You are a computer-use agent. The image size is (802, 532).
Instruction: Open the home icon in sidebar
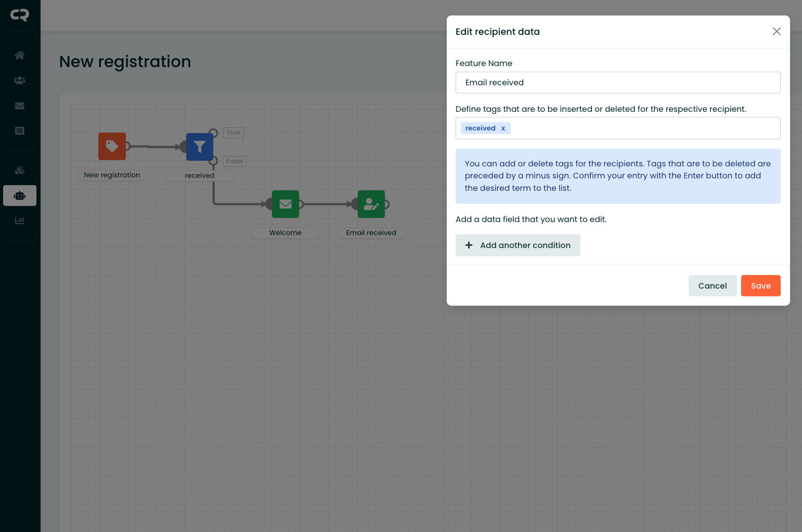coord(20,55)
